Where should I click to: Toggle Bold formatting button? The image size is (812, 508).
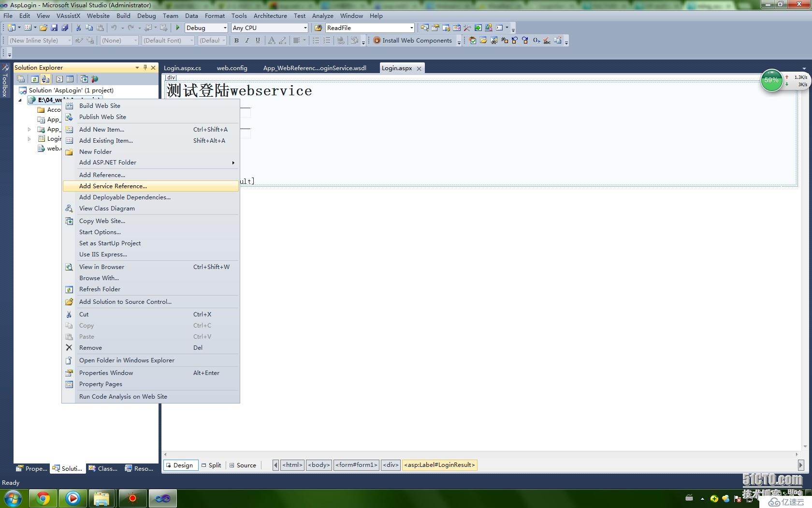(x=236, y=40)
